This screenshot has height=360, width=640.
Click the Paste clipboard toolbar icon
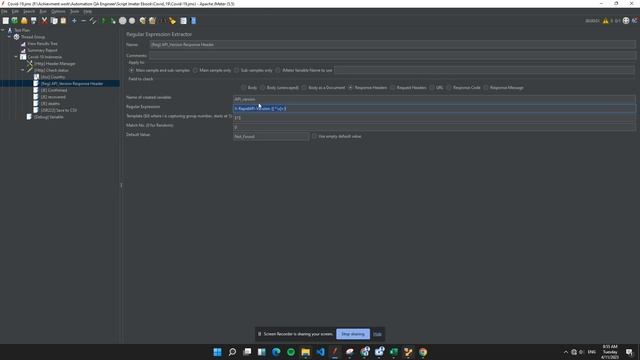coord(63,20)
